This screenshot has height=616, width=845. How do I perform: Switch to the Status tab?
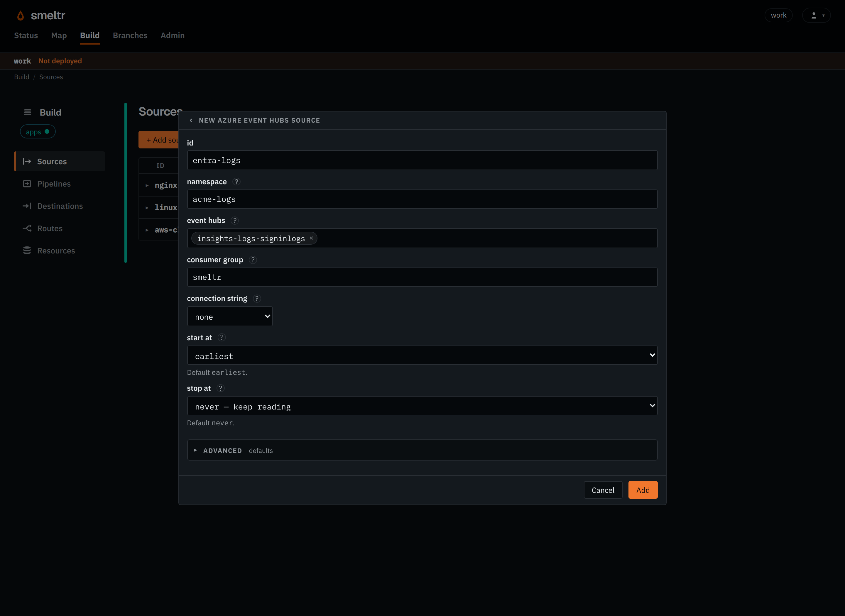click(x=26, y=35)
